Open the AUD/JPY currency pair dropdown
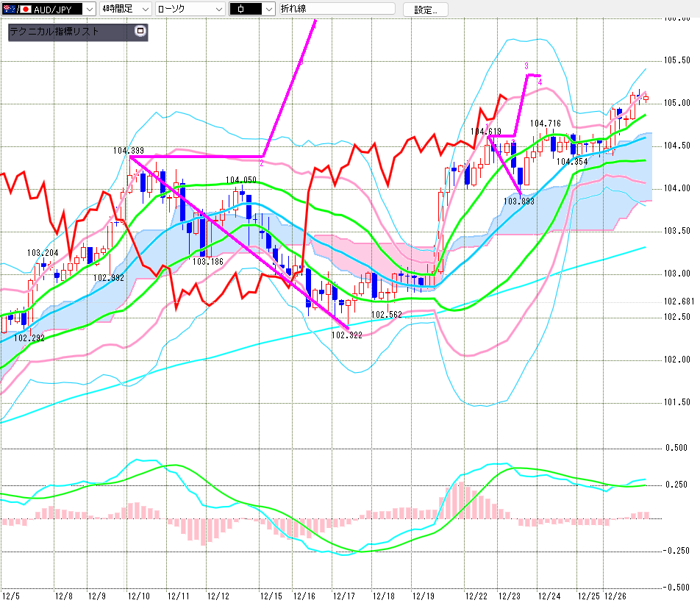 pos(89,9)
